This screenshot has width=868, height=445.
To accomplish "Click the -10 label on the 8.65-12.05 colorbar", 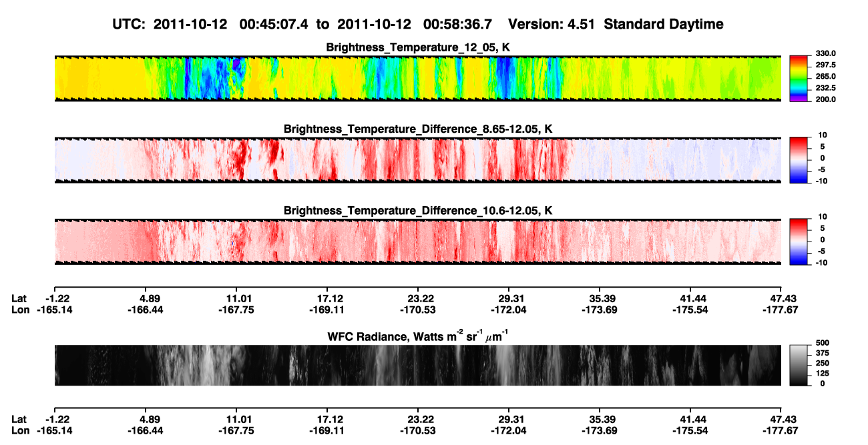I will click(x=822, y=181).
